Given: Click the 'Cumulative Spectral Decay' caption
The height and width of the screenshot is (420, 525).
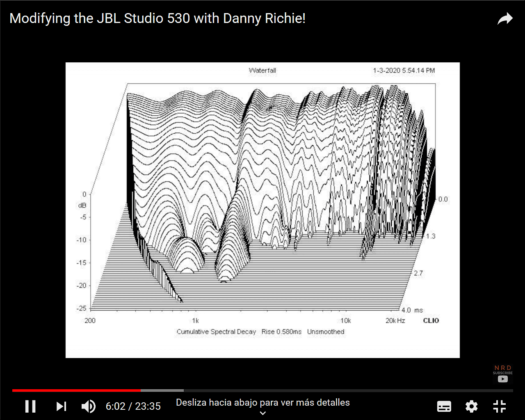Looking at the screenshot, I should point(216,331).
